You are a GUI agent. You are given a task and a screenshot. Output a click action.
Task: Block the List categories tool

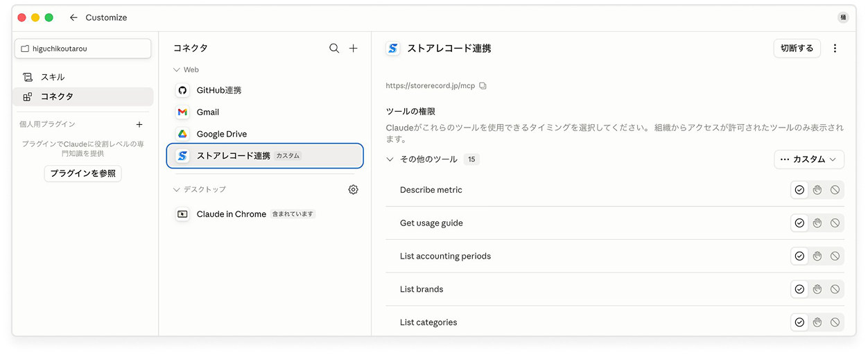click(835, 322)
